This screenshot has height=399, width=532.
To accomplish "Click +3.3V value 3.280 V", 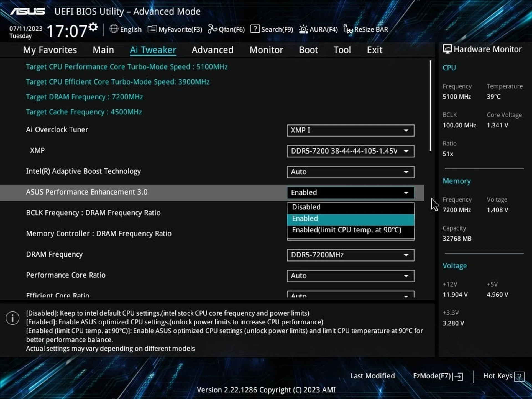I will tap(453, 323).
